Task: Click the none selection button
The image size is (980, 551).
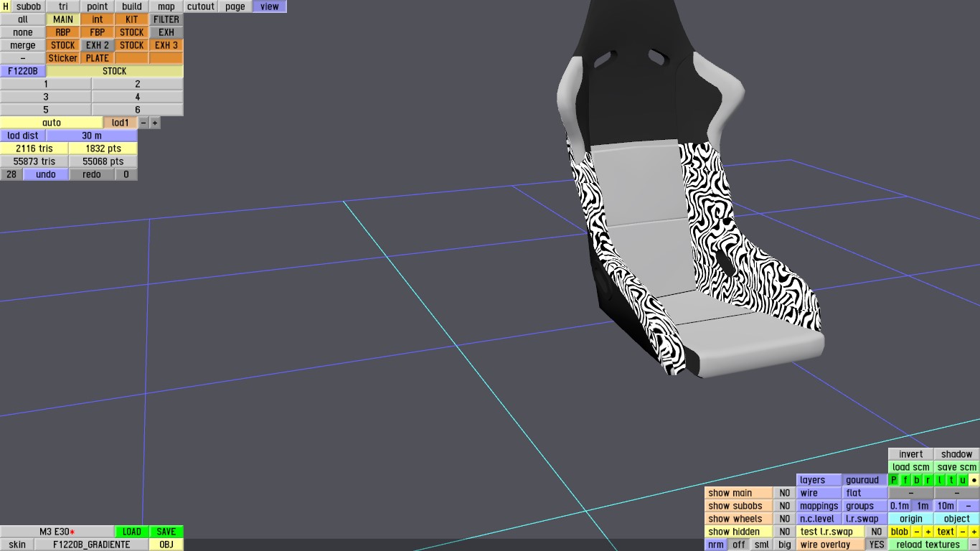Action: pos(23,32)
